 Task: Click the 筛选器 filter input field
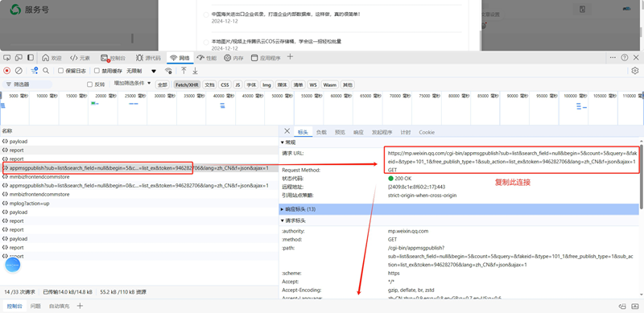pos(28,84)
